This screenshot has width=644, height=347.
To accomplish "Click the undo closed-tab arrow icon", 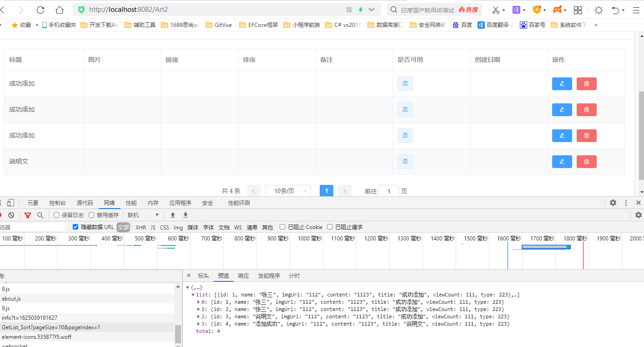I will click(616, 10).
